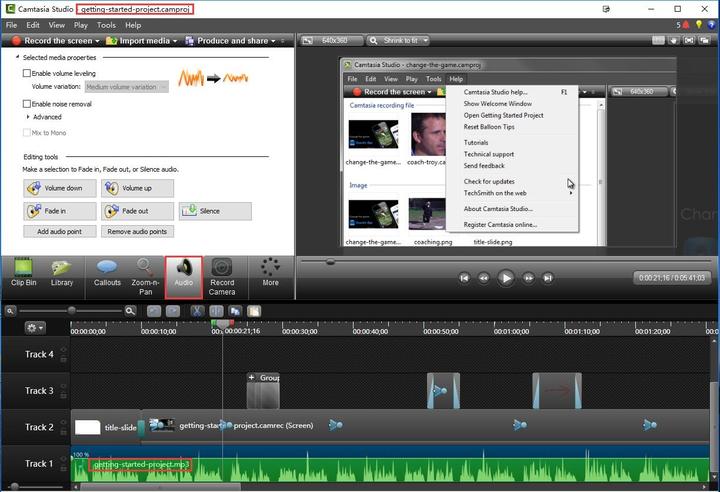720x492 pixels.
Task: Select the pan hand tool in preview
Action: (x=674, y=40)
